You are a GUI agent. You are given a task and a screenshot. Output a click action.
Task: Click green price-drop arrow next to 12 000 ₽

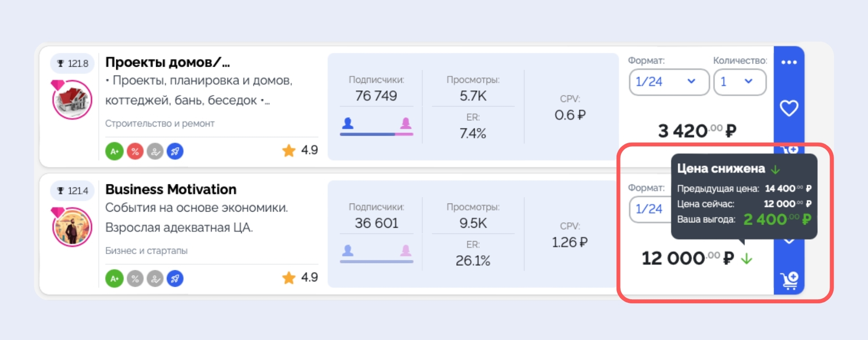746,259
